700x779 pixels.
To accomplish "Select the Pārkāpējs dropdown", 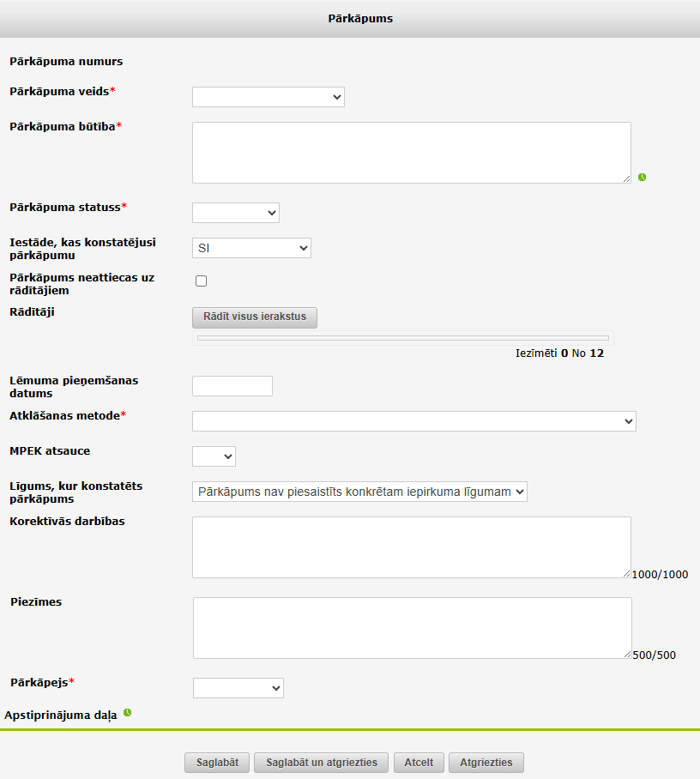I will click(x=238, y=688).
